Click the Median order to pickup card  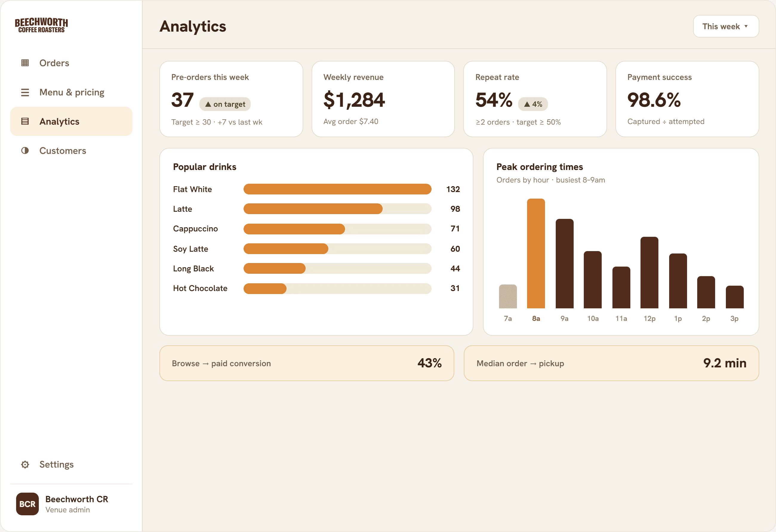[x=611, y=363]
